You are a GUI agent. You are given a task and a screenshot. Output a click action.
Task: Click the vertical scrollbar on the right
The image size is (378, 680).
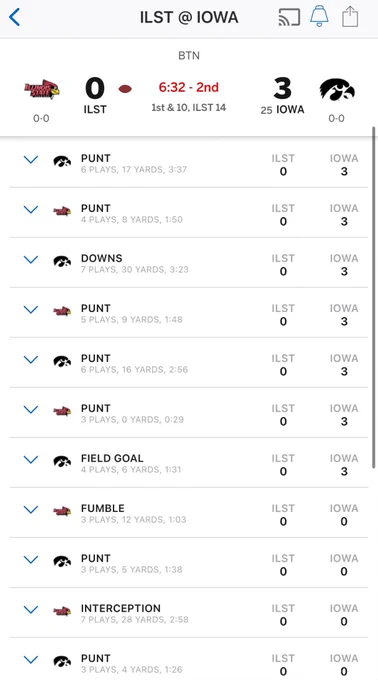[374, 297]
